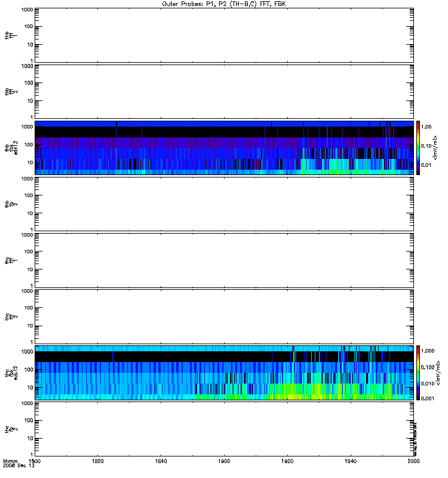Click the '2000' time axis label
This screenshot has width=448, height=478.
click(x=413, y=461)
